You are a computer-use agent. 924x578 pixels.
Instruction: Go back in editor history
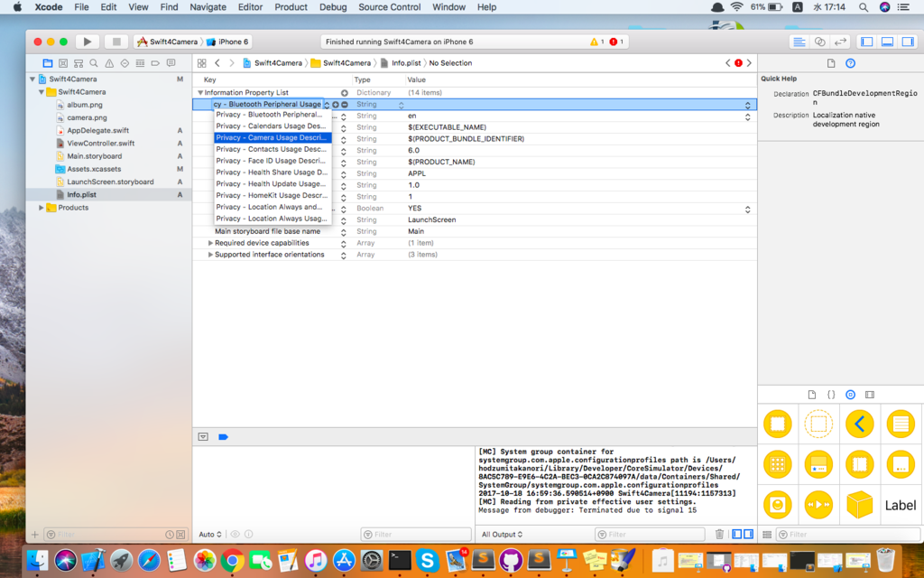click(217, 63)
